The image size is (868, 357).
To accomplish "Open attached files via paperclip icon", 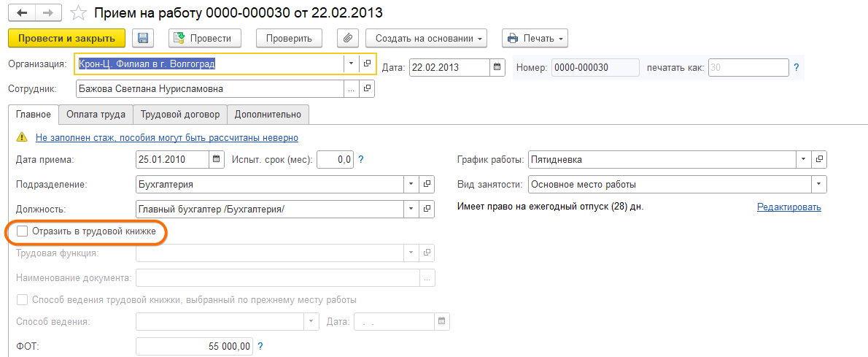I will [x=348, y=39].
